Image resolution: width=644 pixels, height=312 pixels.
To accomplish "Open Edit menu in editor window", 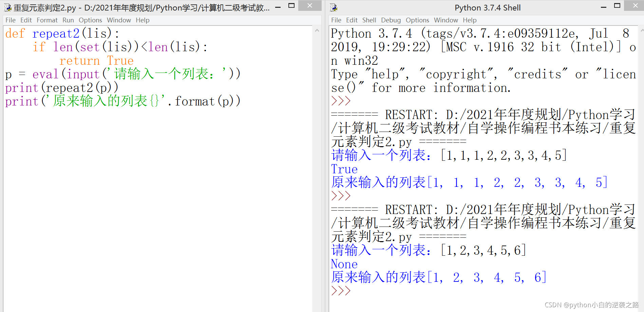I will pyautogui.click(x=26, y=20).
